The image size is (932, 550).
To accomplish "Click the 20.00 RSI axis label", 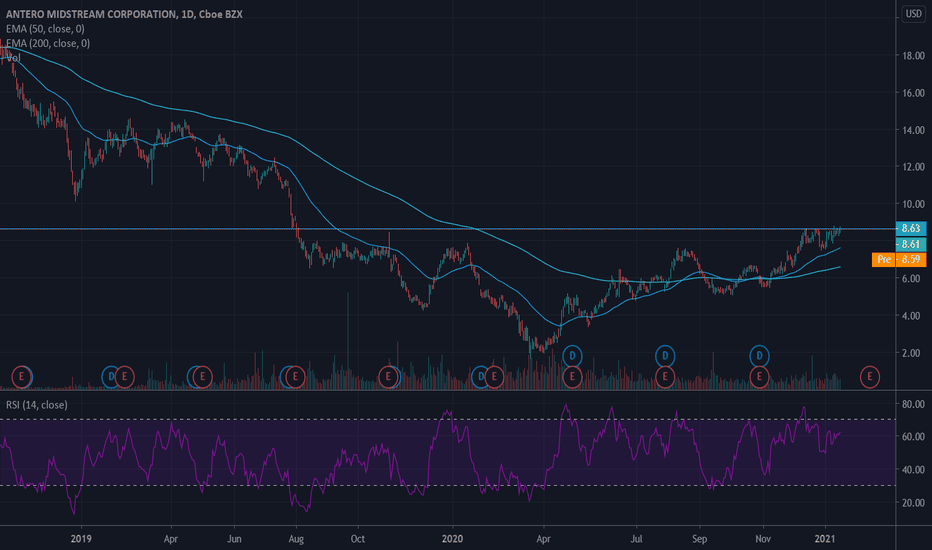I will pos(914,502).
